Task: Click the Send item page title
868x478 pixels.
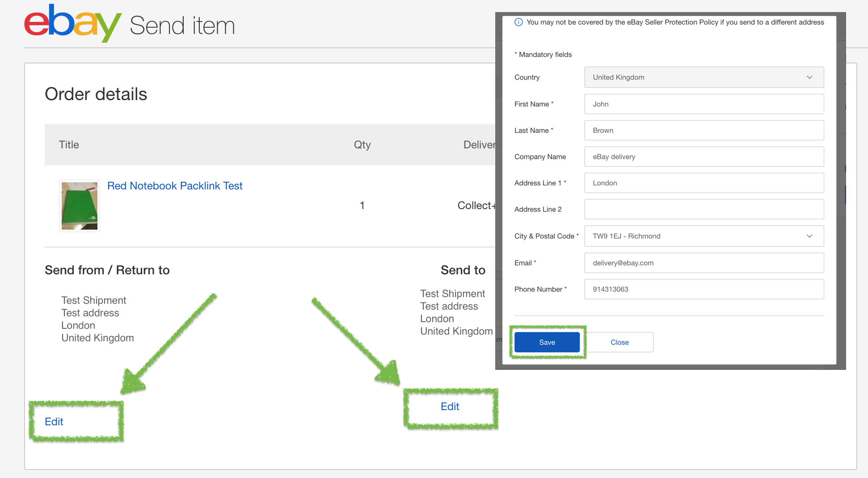Action: point(182,25)
